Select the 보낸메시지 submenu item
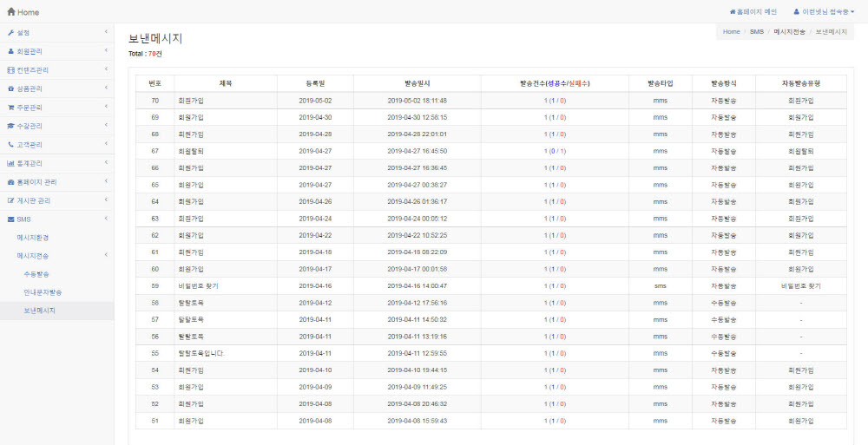This screenshot has height=445, width=868. (x=57, y=311)
